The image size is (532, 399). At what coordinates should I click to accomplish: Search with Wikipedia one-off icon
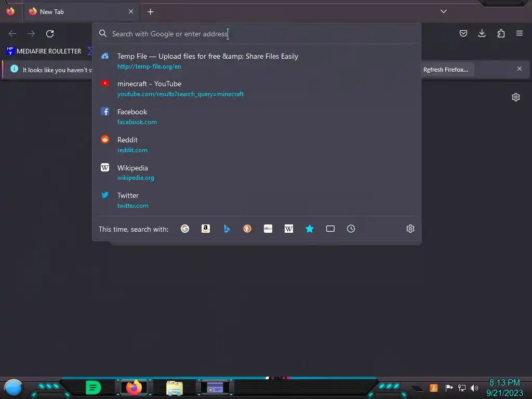coord(289,229)
